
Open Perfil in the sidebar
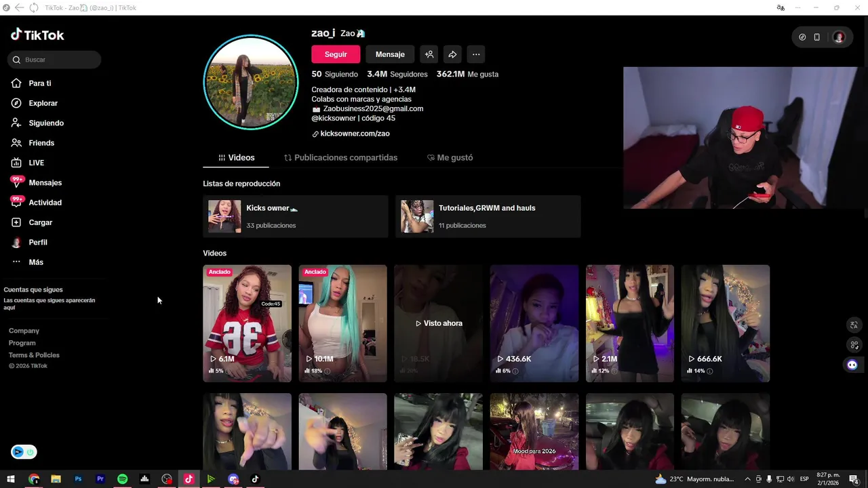click(29, 243)
